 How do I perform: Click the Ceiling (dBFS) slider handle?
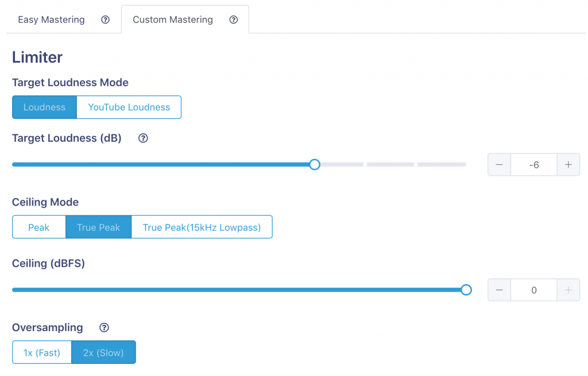tap(466, 290)
